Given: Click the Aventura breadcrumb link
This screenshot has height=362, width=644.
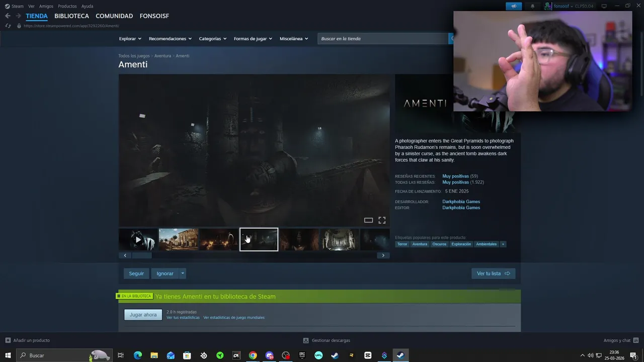Looking at the screenshot, I should click(x=163, y=56).
